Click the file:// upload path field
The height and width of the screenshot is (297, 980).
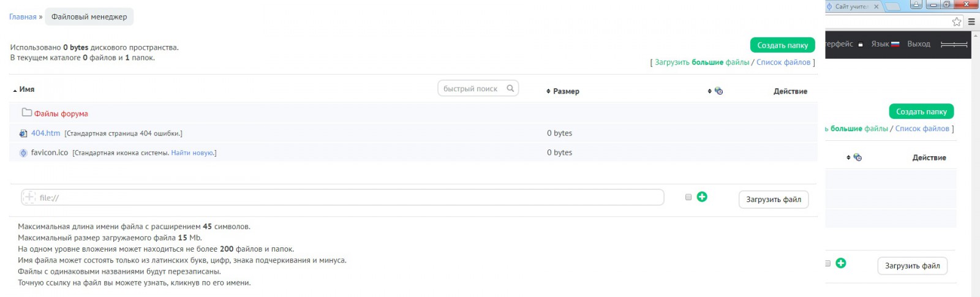coord(342,197)
